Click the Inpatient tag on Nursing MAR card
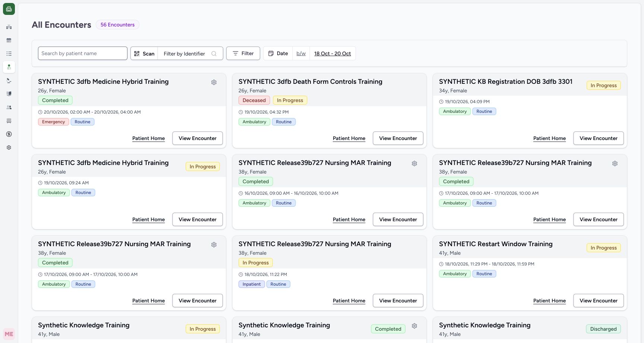Image resolution: width=644 pixels, height=343 pixels. pos(252,284)
